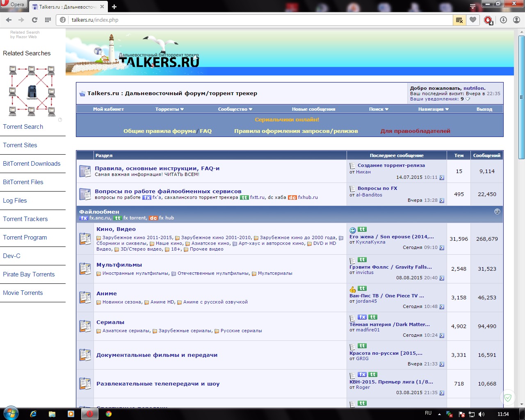The width and height of the screenshot is (525, 420).
Task: Open a new tab with the plus button
Action: (x=114, y=7)
